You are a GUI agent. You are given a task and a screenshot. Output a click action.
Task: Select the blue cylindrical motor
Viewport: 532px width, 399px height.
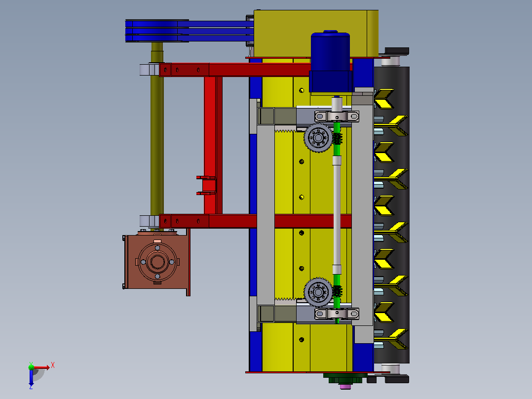coord(331,61)
